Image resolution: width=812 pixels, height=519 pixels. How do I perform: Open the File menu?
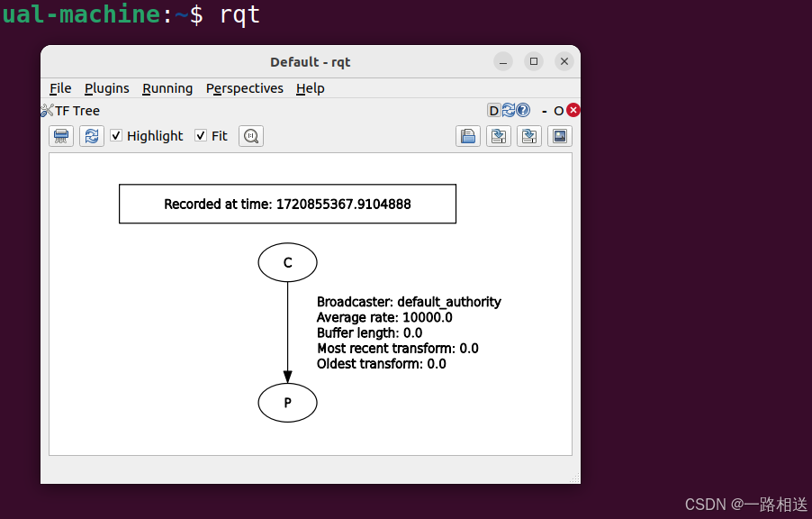point(59,88)
